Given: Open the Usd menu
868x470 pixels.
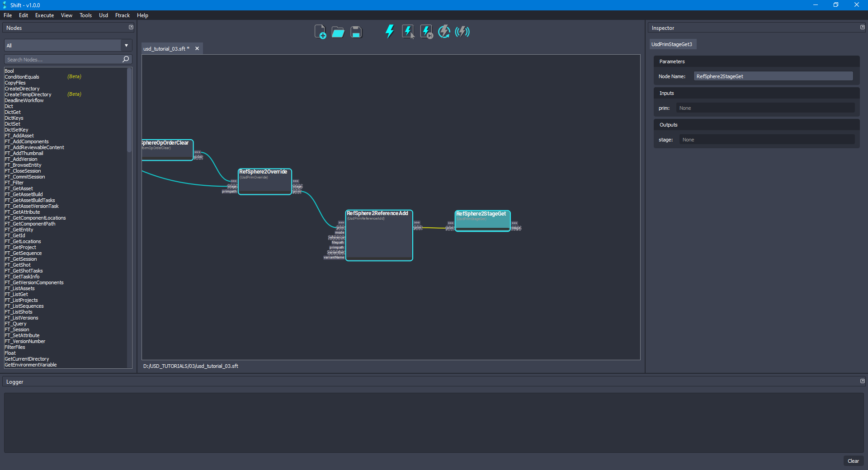Looking at the screenshot, I should tap(103, 15).
